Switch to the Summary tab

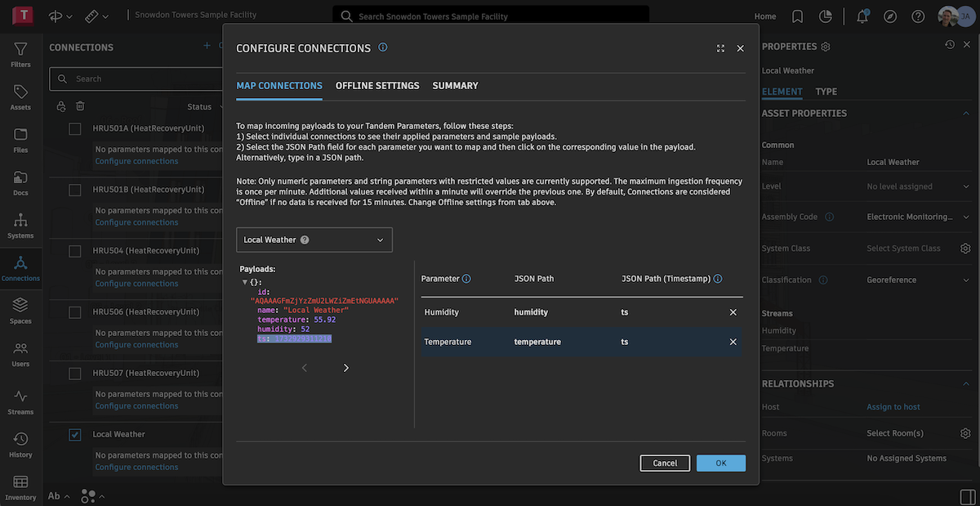click(455, 86)
